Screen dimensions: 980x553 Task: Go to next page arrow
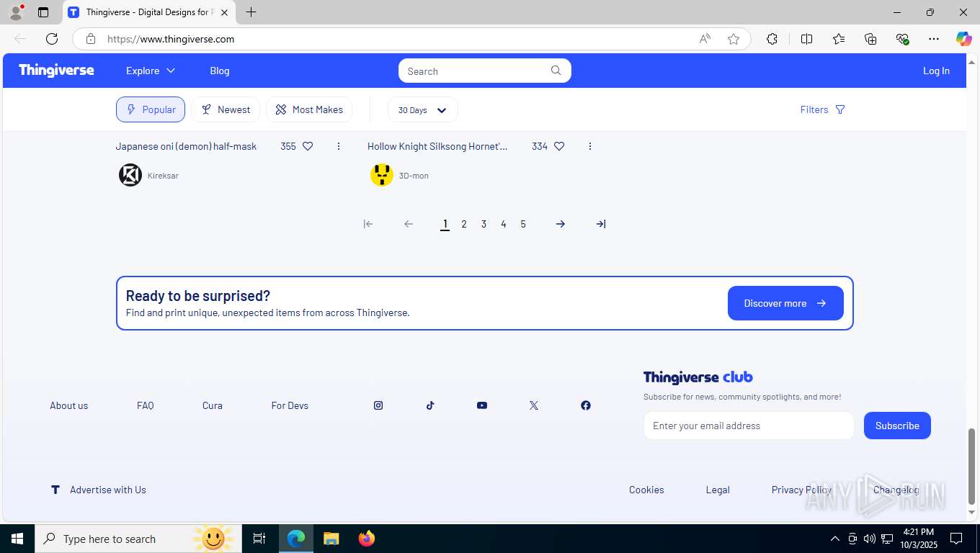pyautogui.click(x=561, y=224)
